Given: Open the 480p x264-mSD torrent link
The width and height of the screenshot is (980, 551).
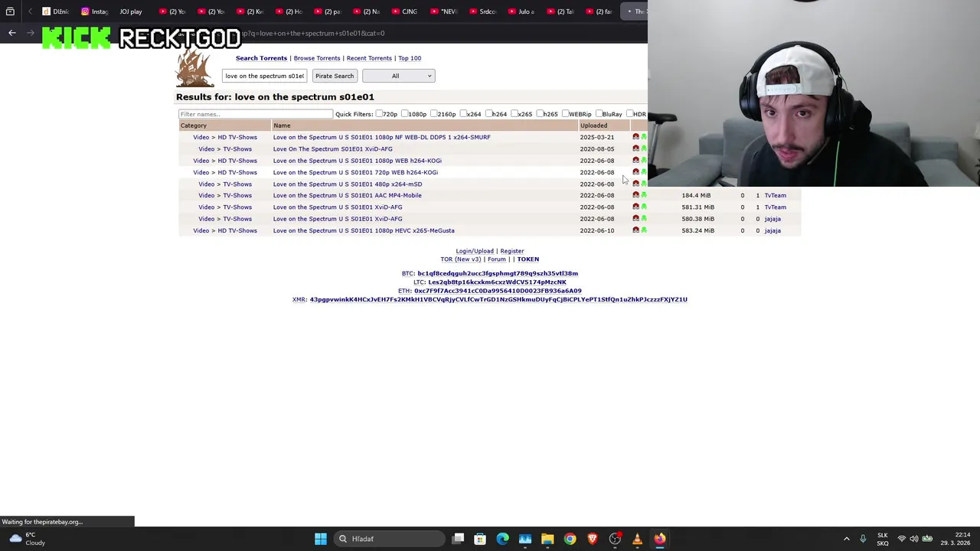Looking at the screenshot, I should (348, 184).
